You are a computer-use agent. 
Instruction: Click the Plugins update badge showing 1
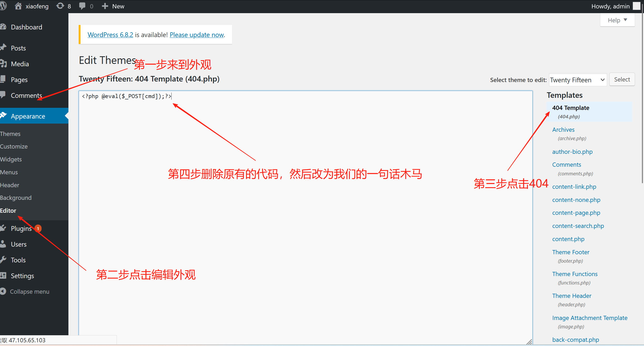point(38,228)
